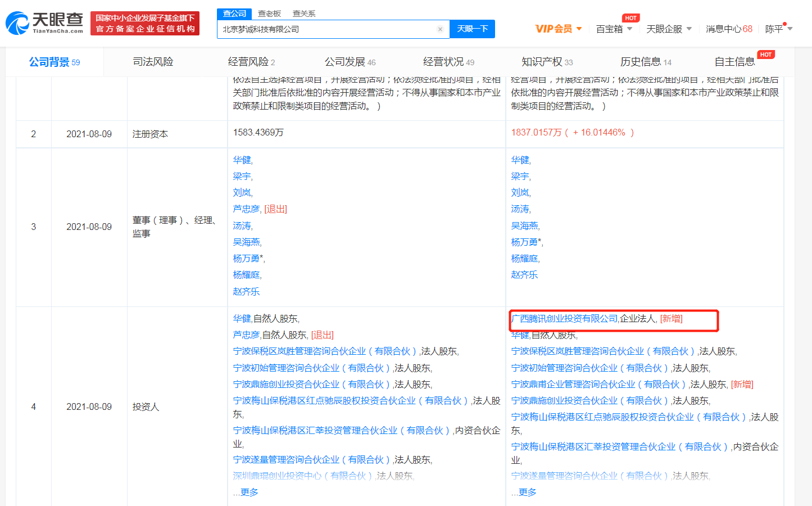812x506 pixels.
Task: Click the HOT badge above 百宝箱
Action: [630, 18]
